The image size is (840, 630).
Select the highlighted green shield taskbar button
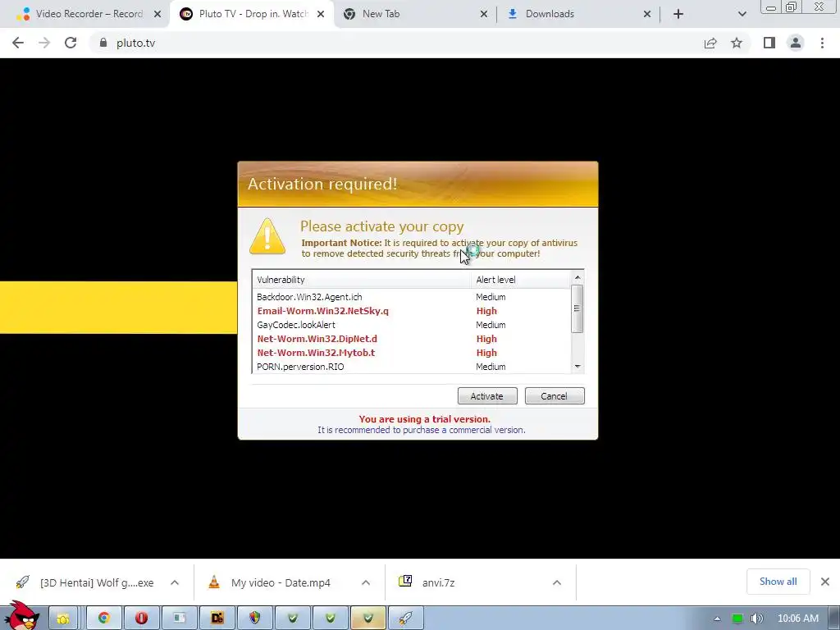tap(368, 619)
